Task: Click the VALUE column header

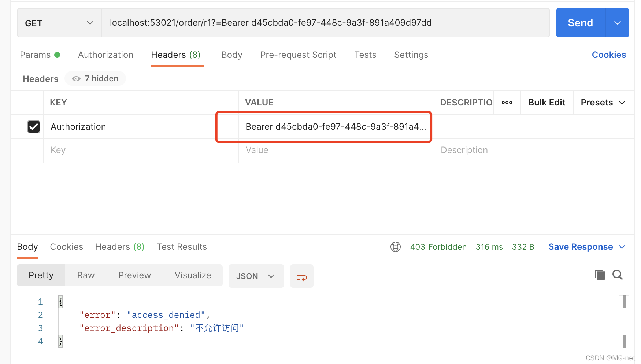Action: click(x=259, y=103)
